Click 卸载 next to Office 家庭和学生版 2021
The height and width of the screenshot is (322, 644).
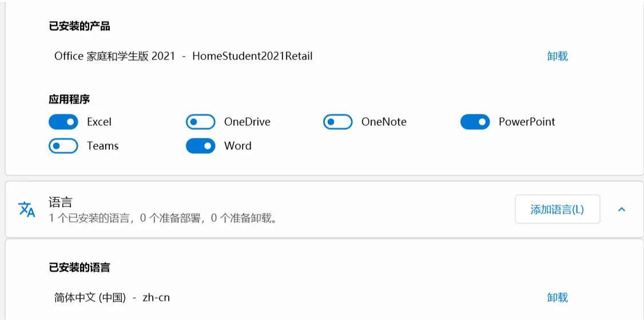(557, 56)
